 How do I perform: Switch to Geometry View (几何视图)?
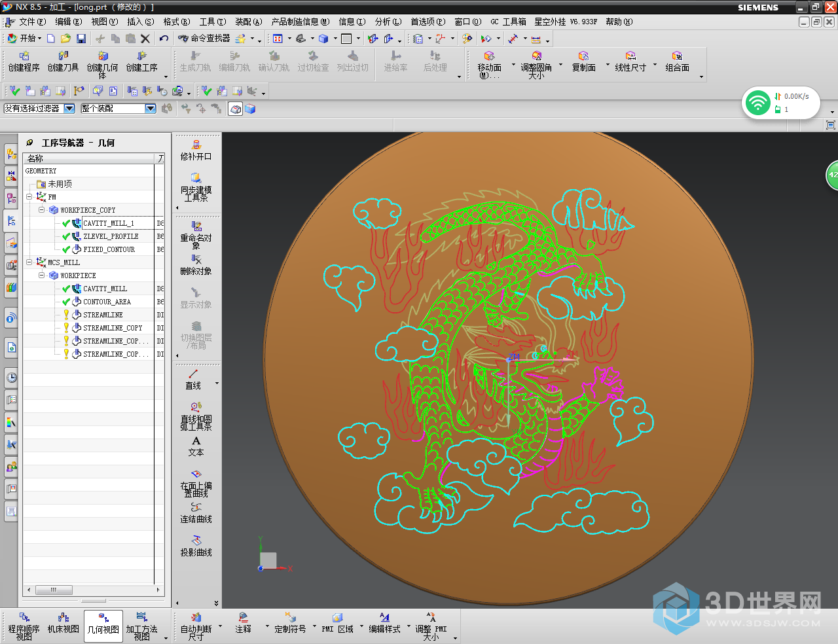point(103,626)
